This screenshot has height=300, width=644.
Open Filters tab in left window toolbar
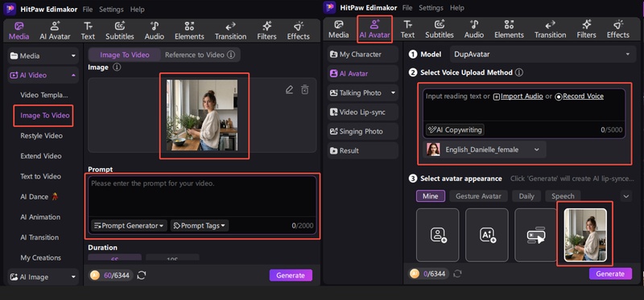(266, 31)
